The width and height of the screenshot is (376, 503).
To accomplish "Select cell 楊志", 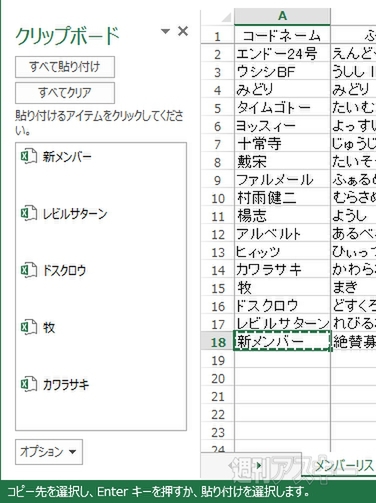I will click(x=282, y=216).
